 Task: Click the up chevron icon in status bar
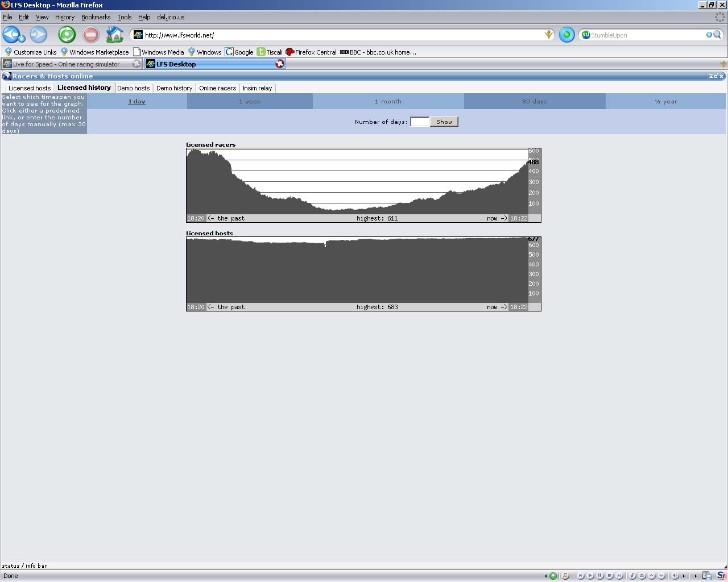pyautogui.click(x=652, y=576)
